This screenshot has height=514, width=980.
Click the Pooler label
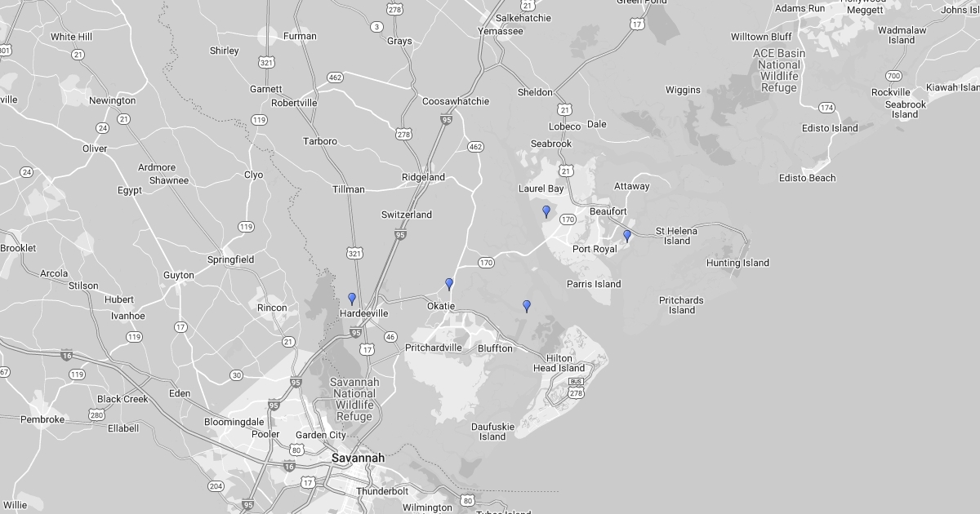pyautogui.click(x=265, y=435)
